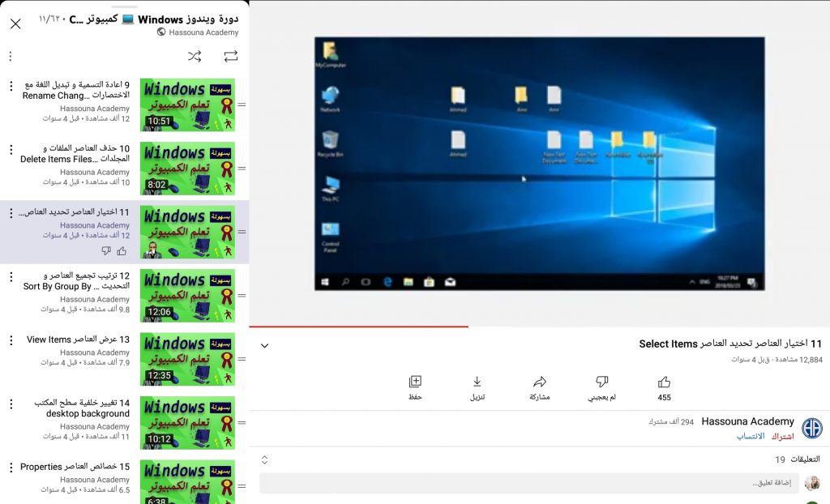The width and height of the screenshot is (830, 504).
Task: Thumbs down video 11 in the playlist
Action: 106,251
